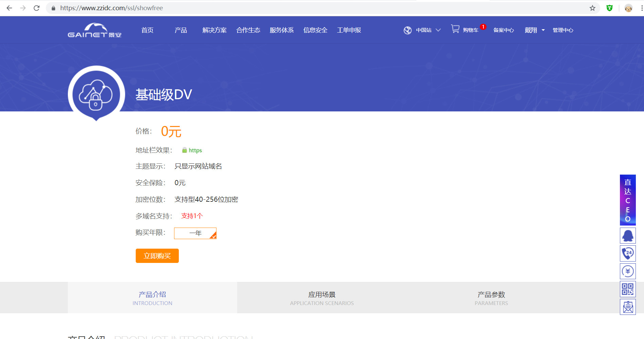644x339 pixels.
Task: Open the 戴翔 user account dropdown
Action: [534, 30]
